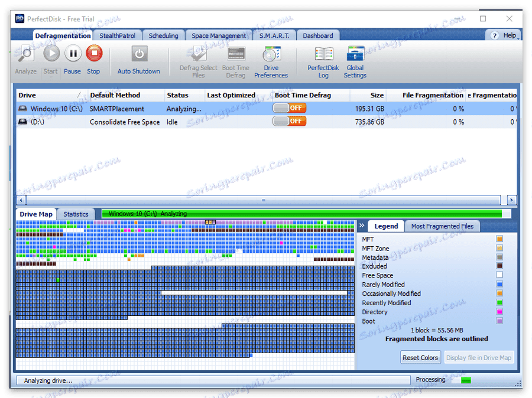This screenshot has width=532, height=398.
Task: Click drive list scroll right arrow
Action: point(512,200)
